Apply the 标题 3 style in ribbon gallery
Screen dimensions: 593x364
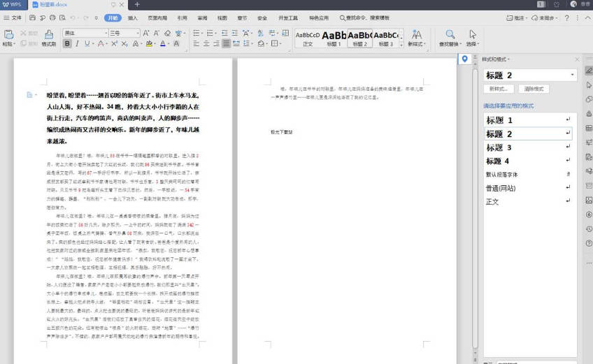386,38
